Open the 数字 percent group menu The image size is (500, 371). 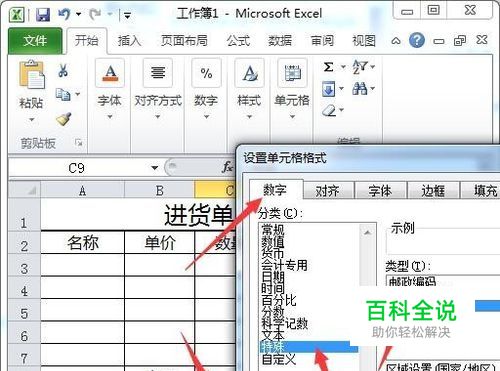(206, 89)
